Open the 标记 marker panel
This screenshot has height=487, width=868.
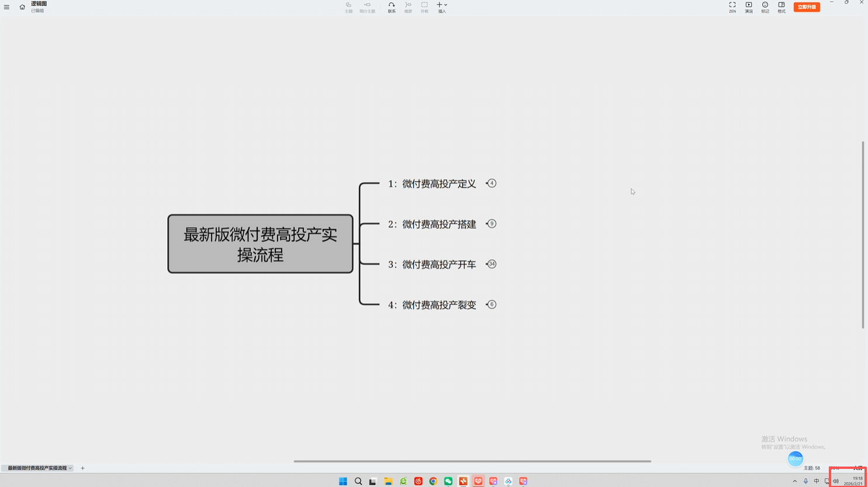tap(765, 7)
